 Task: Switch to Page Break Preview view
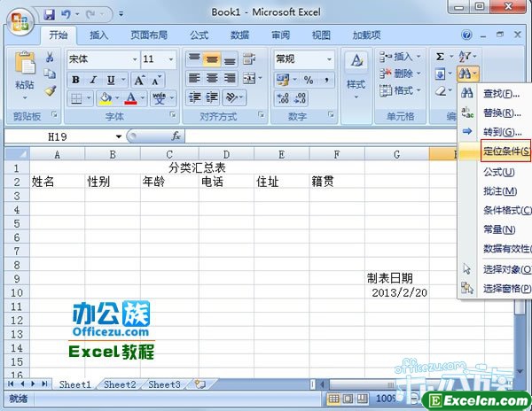coord(363,399)
